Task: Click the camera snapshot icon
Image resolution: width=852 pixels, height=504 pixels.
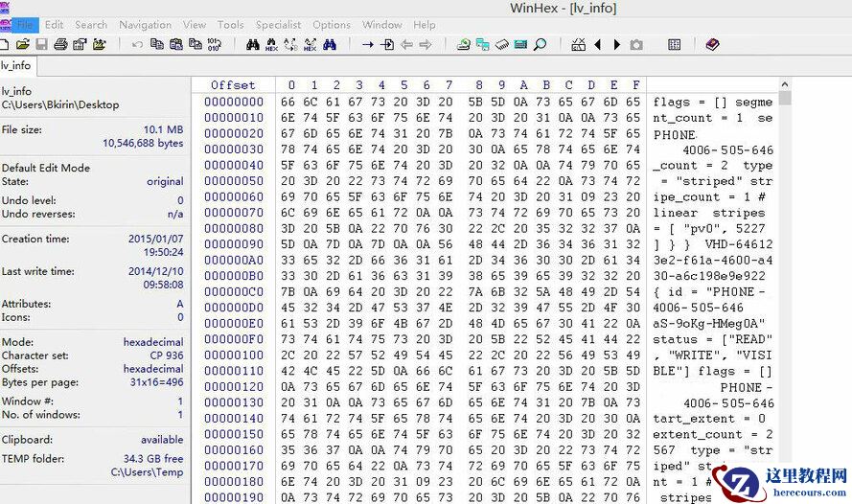Action: coord(636,44)
